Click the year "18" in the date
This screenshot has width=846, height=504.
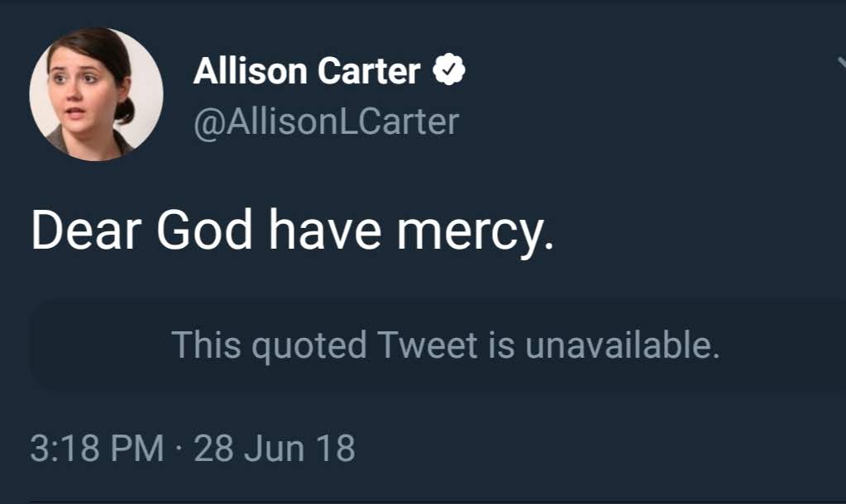coord(337,449)
